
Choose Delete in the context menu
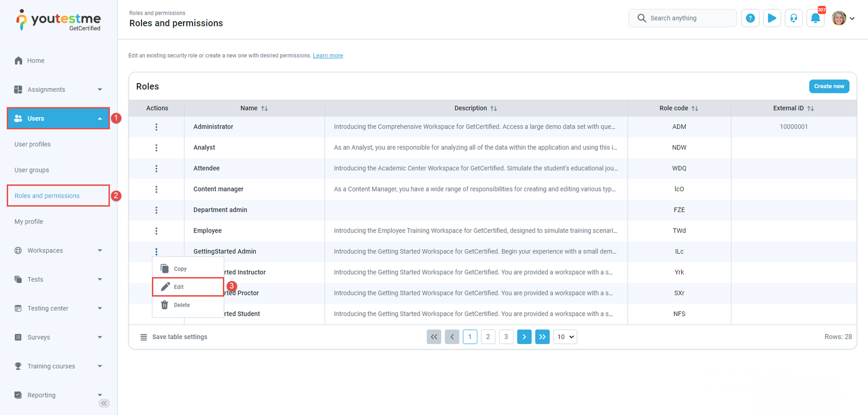(x=182, y=305)
